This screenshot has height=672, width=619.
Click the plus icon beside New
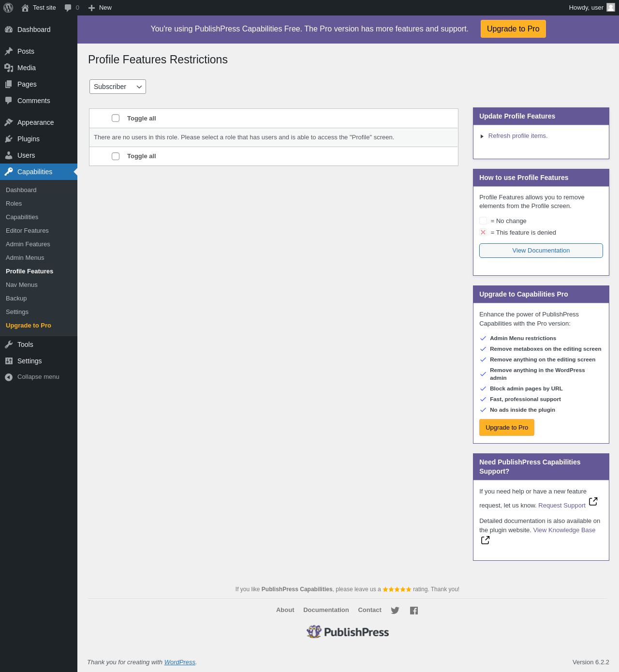click(91, 8)
